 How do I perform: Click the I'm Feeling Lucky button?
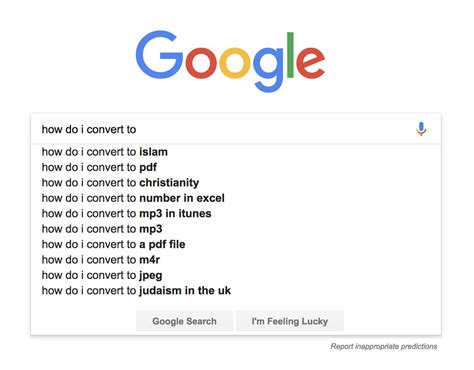pyautogui.click(x=290, y=321)
